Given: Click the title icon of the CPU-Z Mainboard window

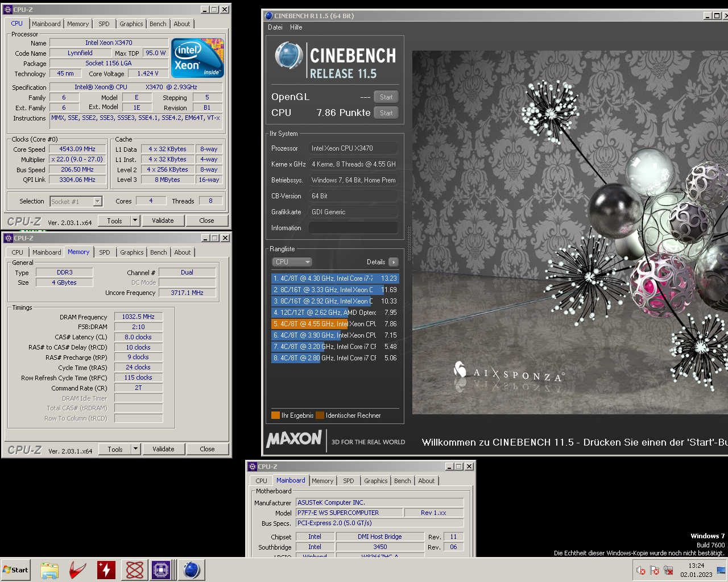Looking at the screenshot, I should click(253, 467).
